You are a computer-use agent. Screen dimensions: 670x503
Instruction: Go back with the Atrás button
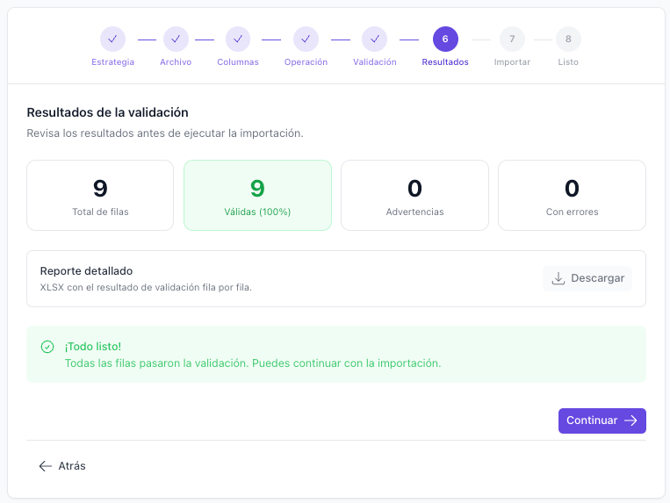[62, 466]
